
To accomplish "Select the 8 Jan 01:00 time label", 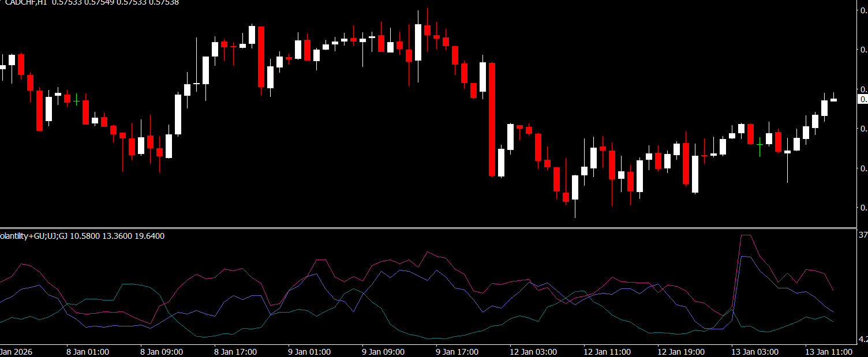I will 88,351.
